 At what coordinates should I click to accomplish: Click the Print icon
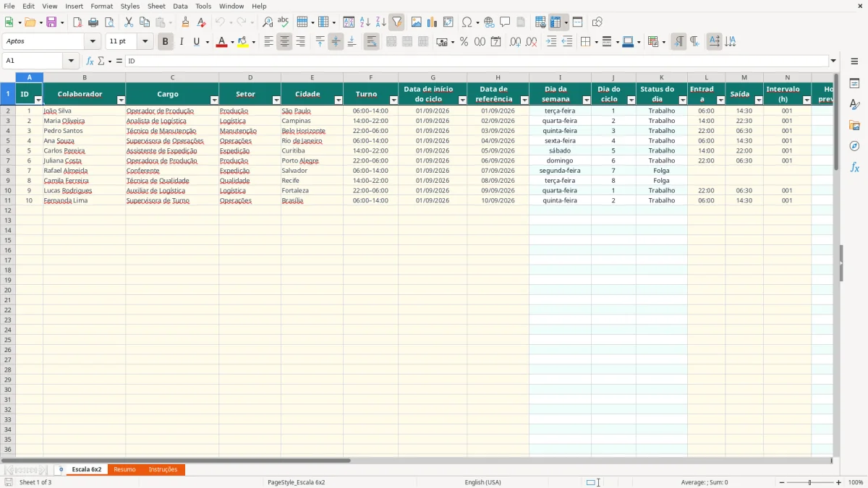[93, 22]
